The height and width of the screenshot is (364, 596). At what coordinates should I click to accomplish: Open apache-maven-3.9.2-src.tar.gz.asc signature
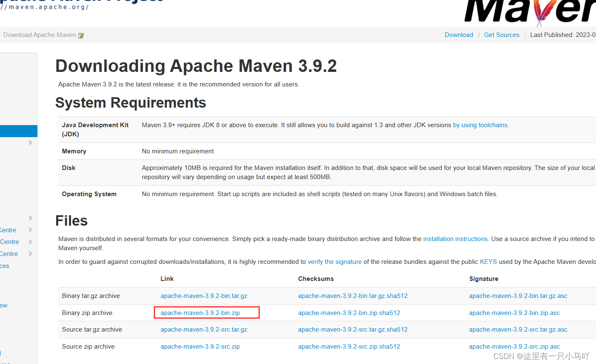click(x=518, y=330)
